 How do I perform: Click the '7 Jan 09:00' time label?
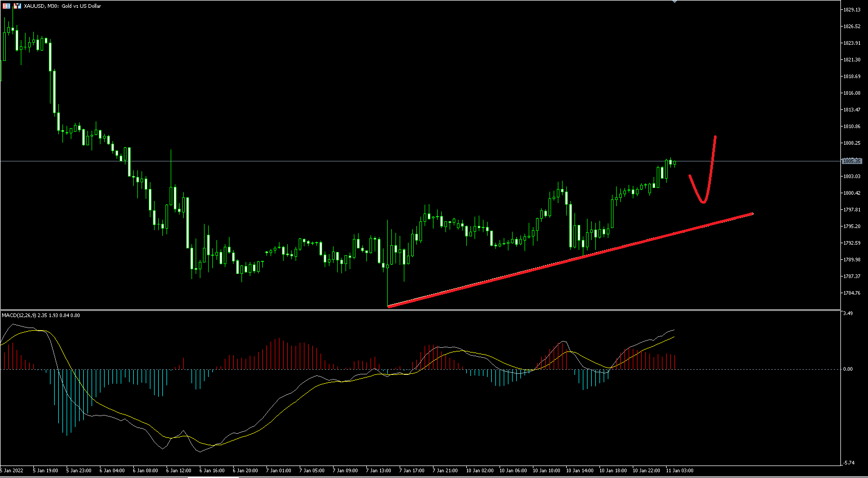(x=346, y=471)
